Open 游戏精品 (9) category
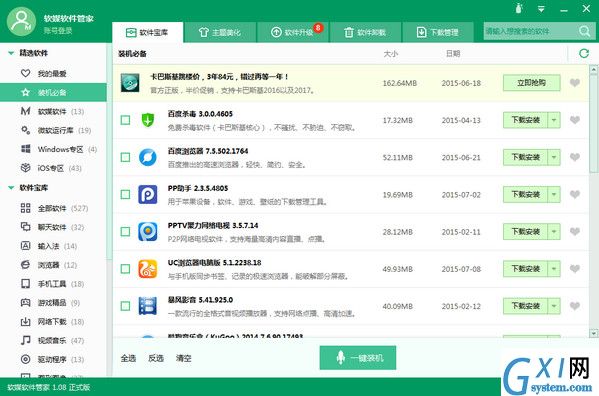 pos(50,302)
